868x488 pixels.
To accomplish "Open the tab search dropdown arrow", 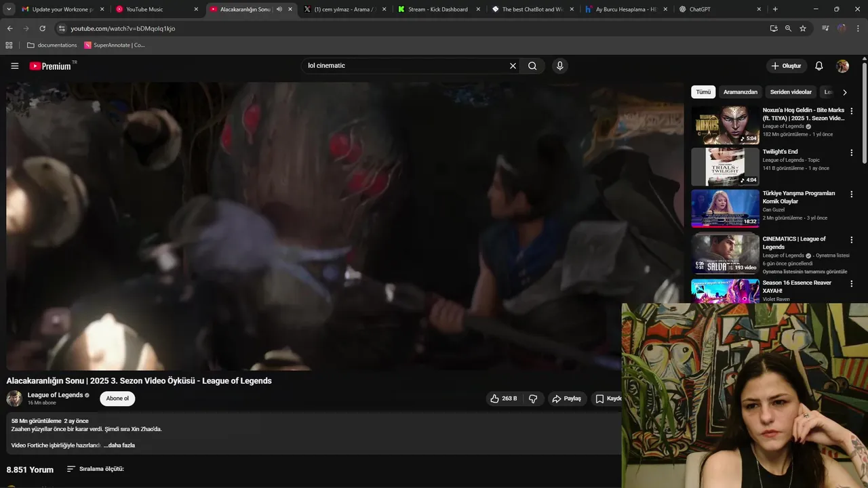I will point(9,9).
